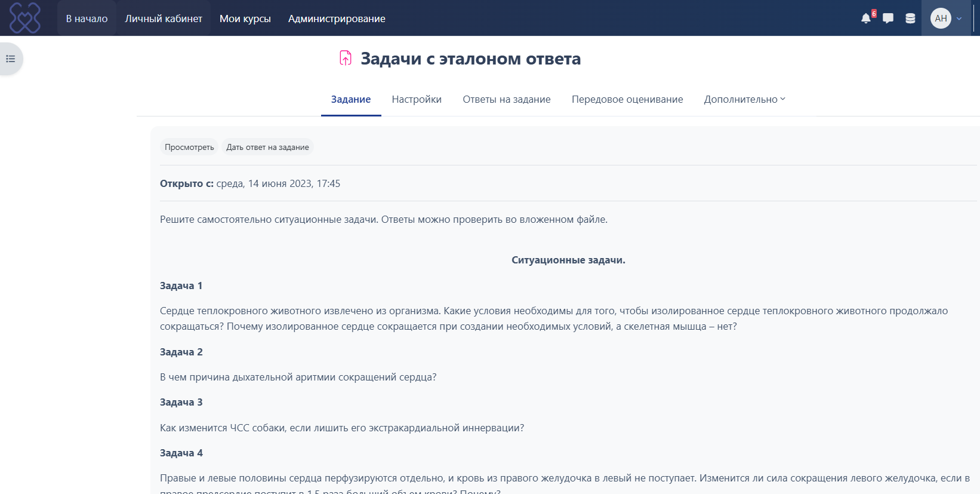
Task: Open the course index drawer icon
Action: coord(11,59)
